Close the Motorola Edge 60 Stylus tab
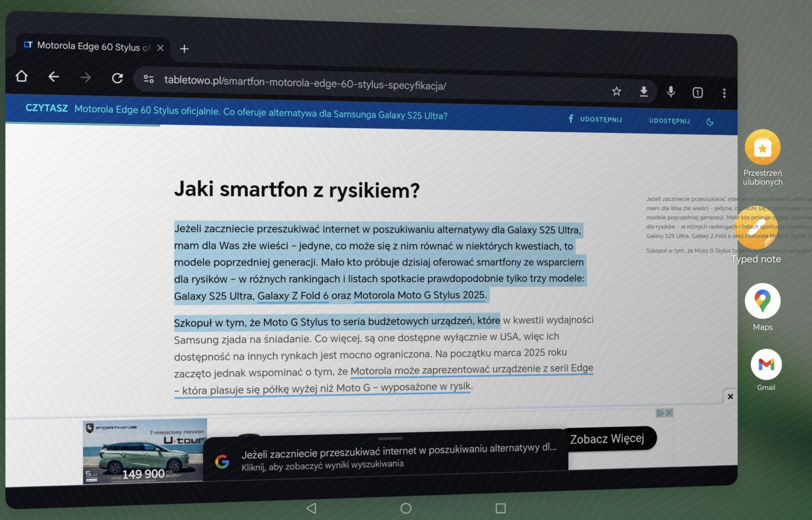The image size is (812, 520). [x=161, y=48]
